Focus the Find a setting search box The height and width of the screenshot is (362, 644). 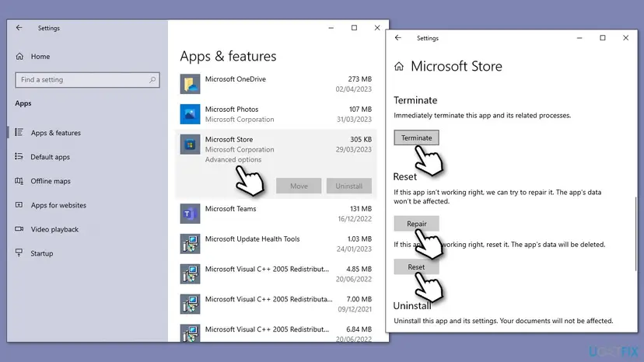pyautogui.click(x=87, y=79)
